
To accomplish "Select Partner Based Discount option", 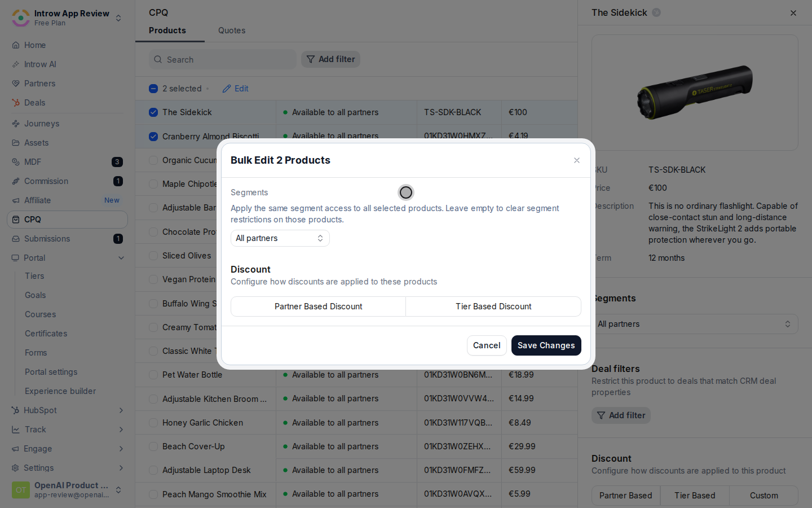I will click(x=319, y=306).
